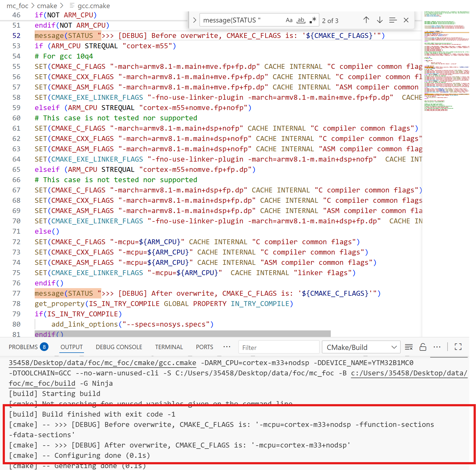Enable Use Regular Expression search
Viewport: 476px width, 470px height.
pos(313,20)
